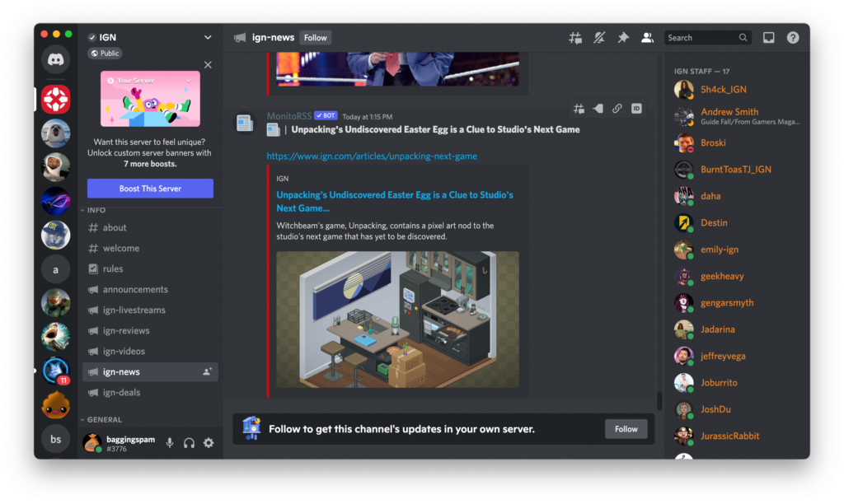The image size is (844, 504).
Task: Open the Threads icon in header
Action: pos(575,38)
